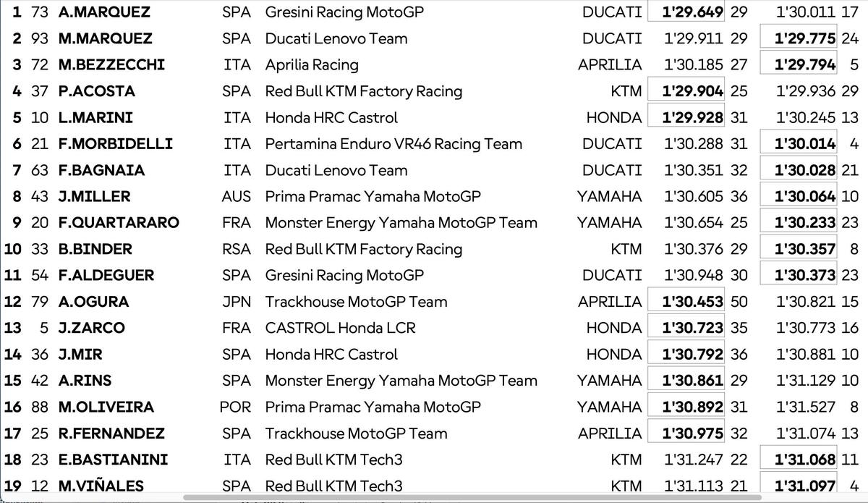This screenshot has height=503, width=868.
Task: Click rider name A.MARQUEZ
Action: click(x=104, y=12)
